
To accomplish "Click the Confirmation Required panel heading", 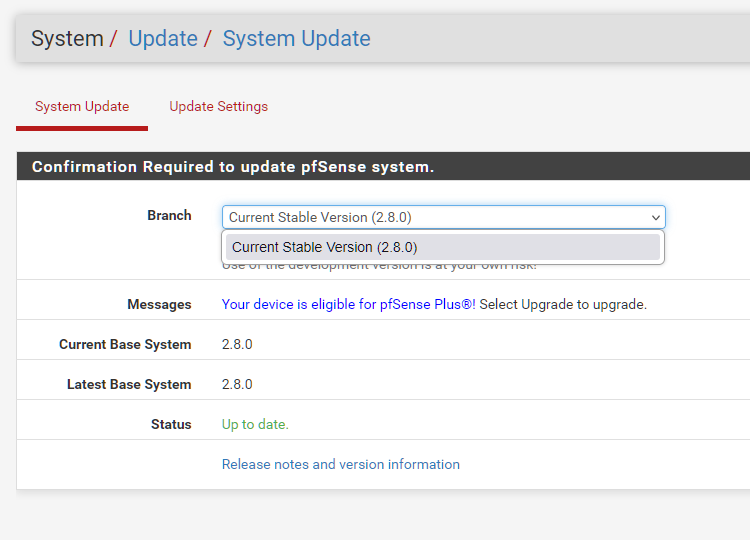I will pyautogui.click(x=233, y=166).
